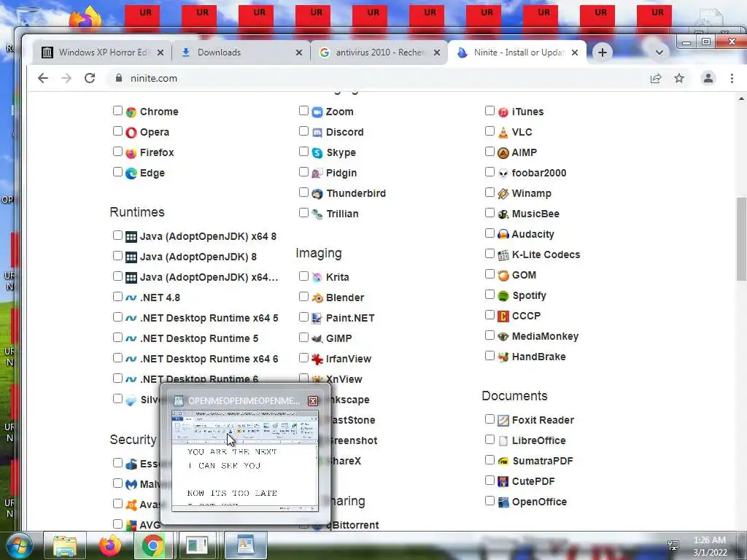Check the Chrome checkbox
Screen dimensions: 747x560
[117, 111]
